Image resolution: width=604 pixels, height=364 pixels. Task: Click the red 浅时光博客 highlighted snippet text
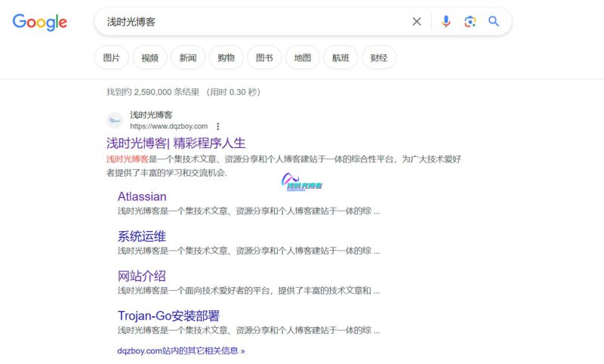click(x=127, y=159)
